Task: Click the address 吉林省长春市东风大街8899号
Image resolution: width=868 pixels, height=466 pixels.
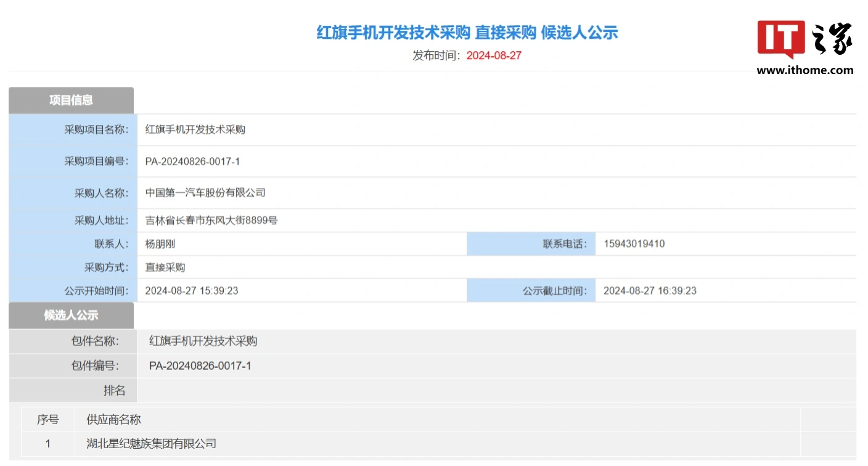Action: [211, 220]
